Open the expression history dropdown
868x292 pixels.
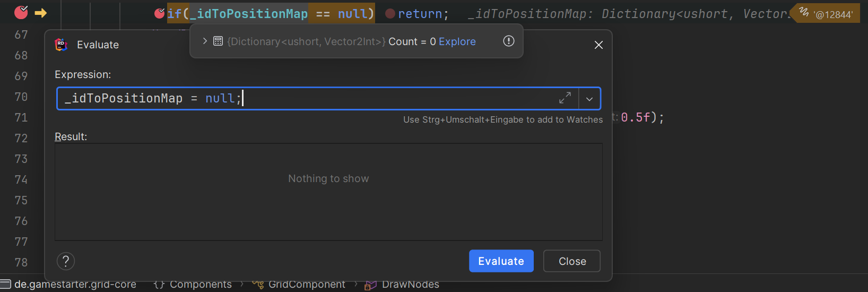[589, 99]
